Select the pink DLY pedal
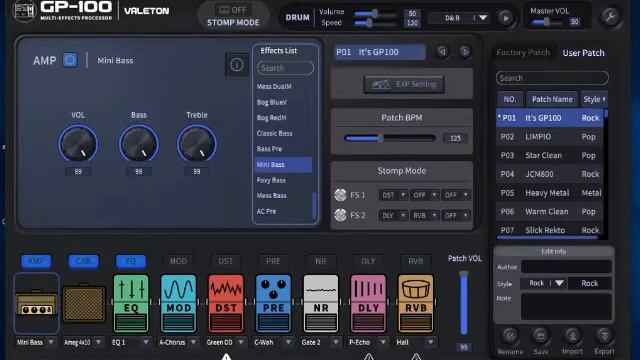The height and width of the screenshot is (360, 640). click(368, 303)
